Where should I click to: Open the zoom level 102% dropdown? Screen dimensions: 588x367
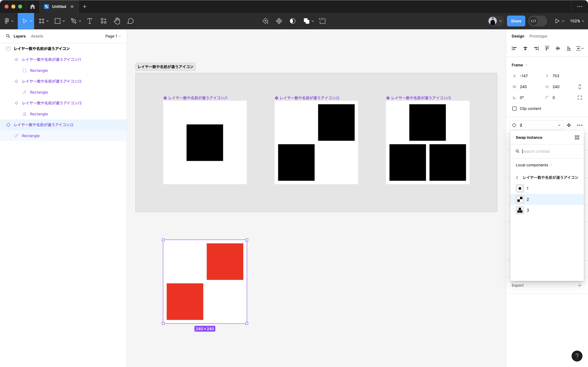577,21
